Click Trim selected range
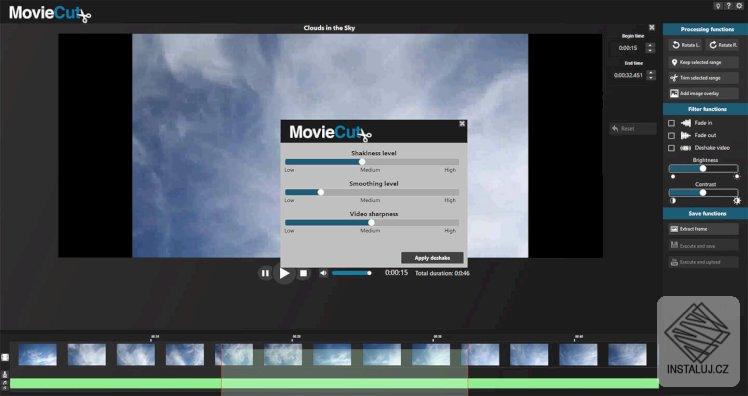 click(x=704, y=78)
